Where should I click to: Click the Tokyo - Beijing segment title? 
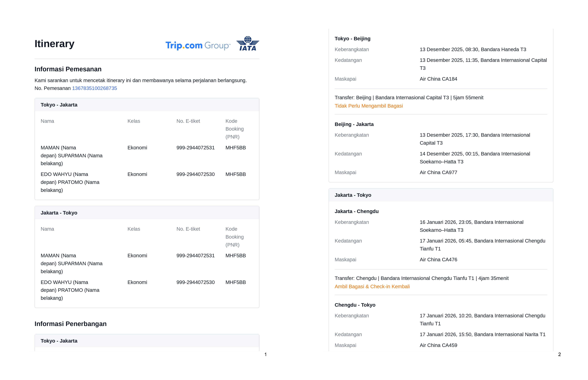pos(352,39)
